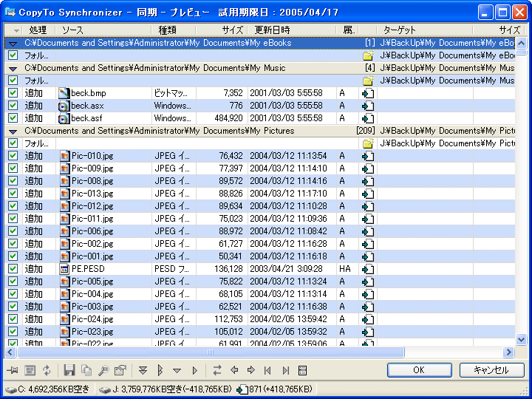
Task: Click the single down triangle toolbar icon
Action: [177, 370]
